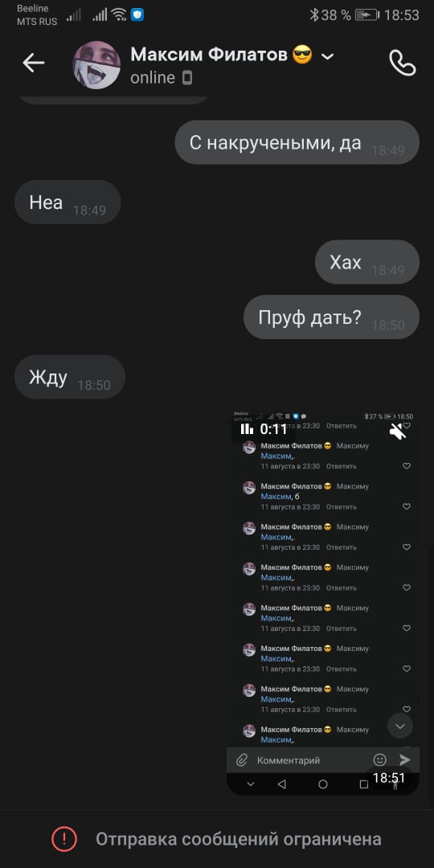Open Максим Филатов profile avatar
Viewport: 434px width, 868px height.
97,65
